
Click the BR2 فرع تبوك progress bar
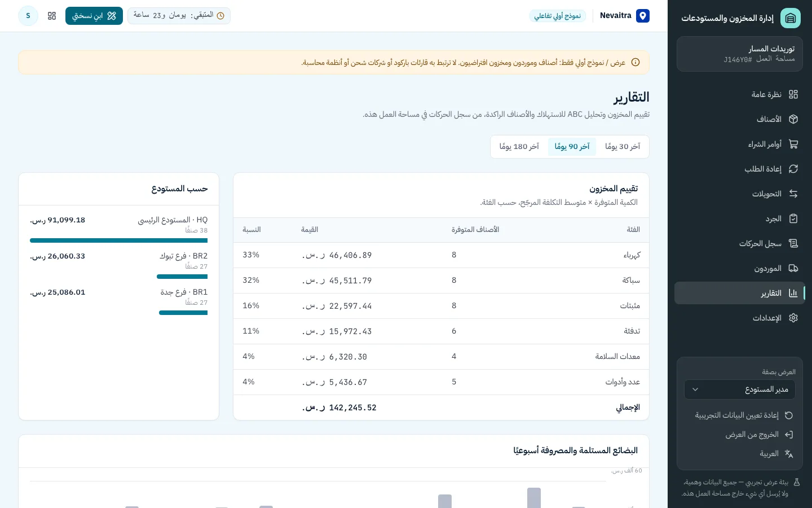(182, 277)
